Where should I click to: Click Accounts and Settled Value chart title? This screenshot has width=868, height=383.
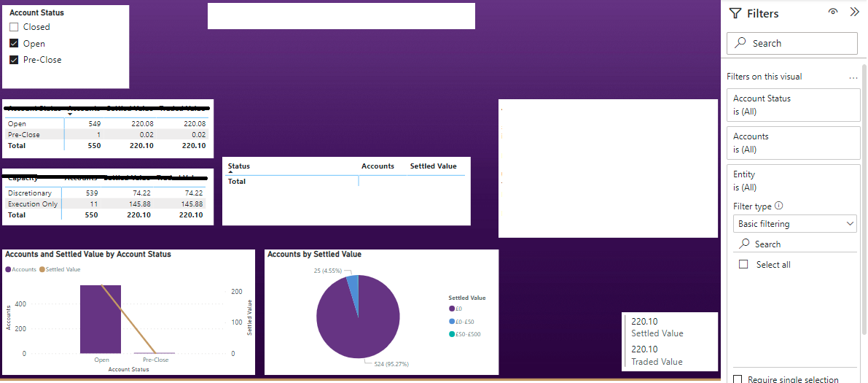(88, 254)
